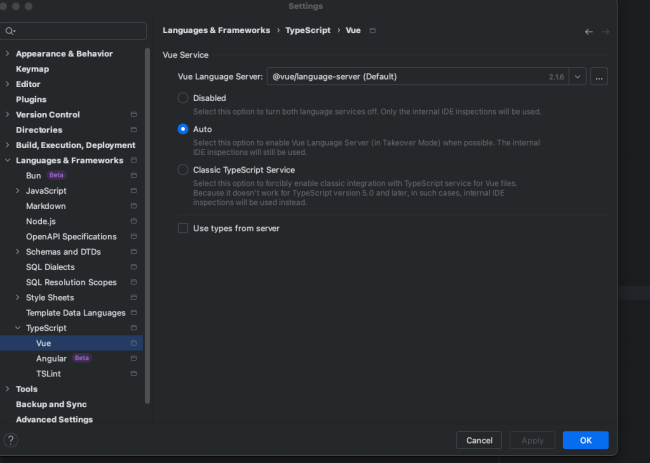Select the Classic TypeScript Service radio option
The image size is (650, 463).
(x=182, y=170)
